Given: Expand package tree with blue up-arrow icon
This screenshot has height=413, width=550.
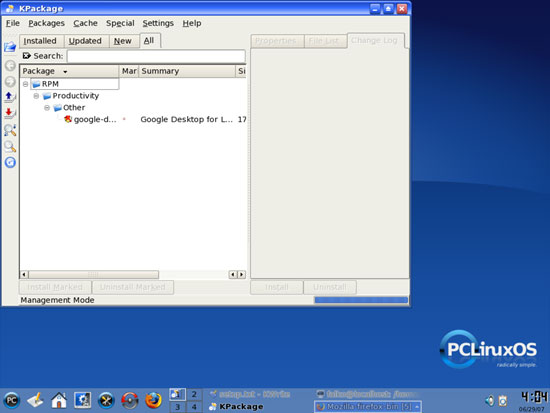Looking at the screenshot, I should tap(9, 97).
